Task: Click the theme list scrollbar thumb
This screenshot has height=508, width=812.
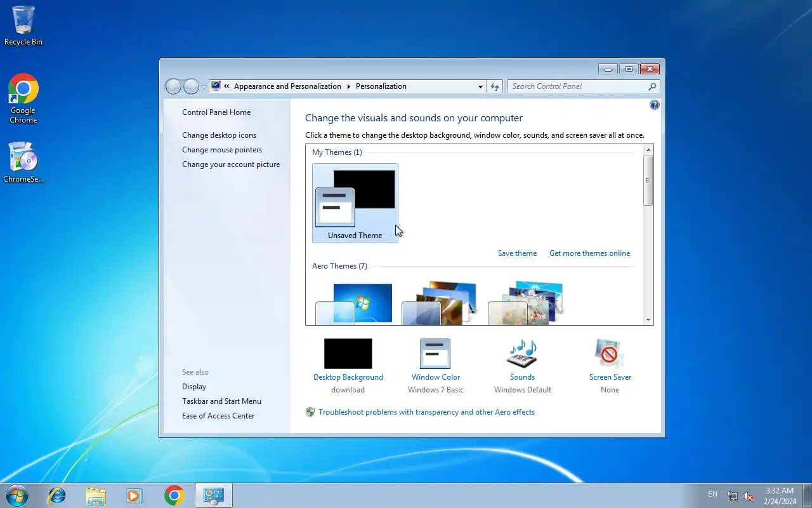Action: pos(648,181)
